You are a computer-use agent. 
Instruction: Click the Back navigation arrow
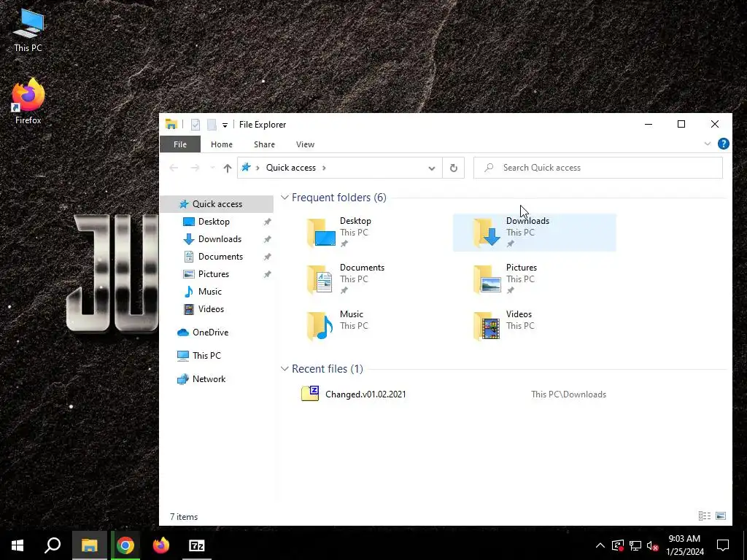tap(174, 168)
